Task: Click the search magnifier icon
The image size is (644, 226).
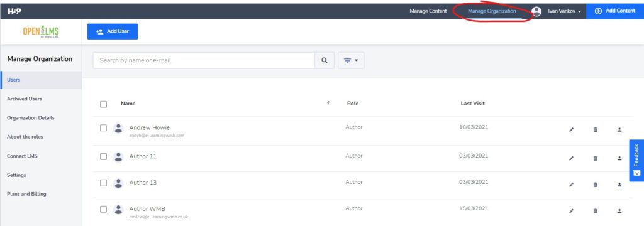Action: tap(325, 60)
